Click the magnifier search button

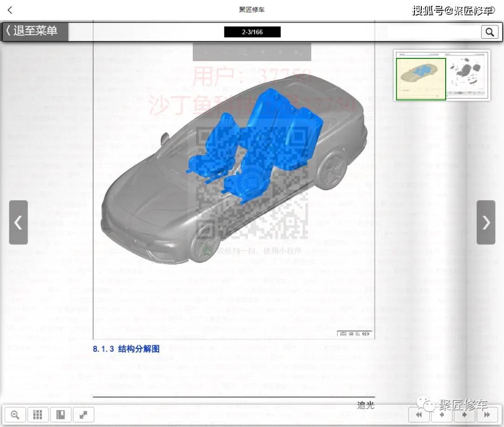coord(490,32)
